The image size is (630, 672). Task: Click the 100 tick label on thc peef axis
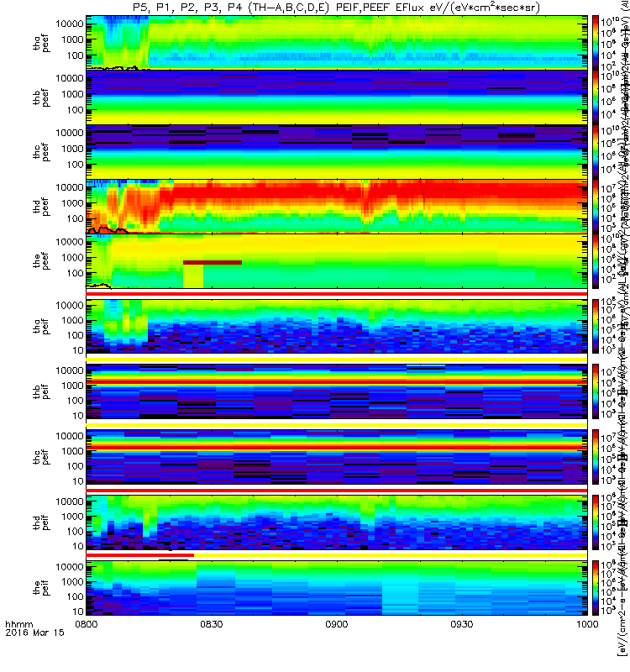pos(75,165)
